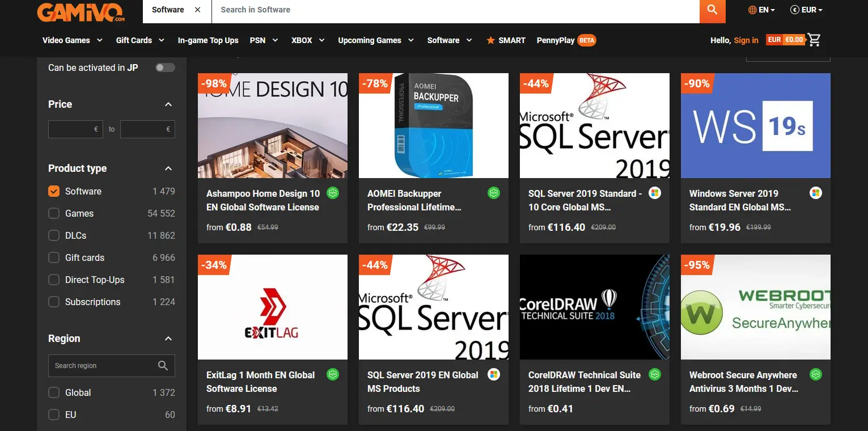
Task: Open Webroot Secure Anywhere Antivirus title
Action: [744, 382]
